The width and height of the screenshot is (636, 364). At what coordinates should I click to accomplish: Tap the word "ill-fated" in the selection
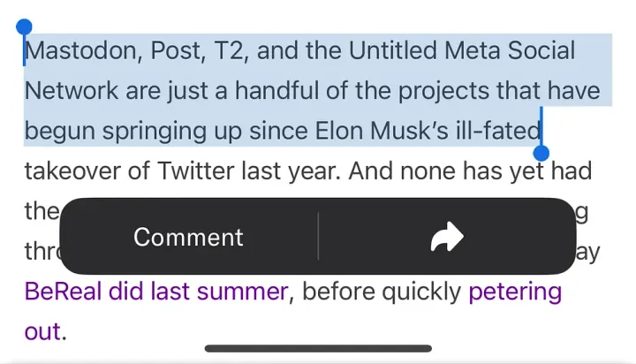496,131
